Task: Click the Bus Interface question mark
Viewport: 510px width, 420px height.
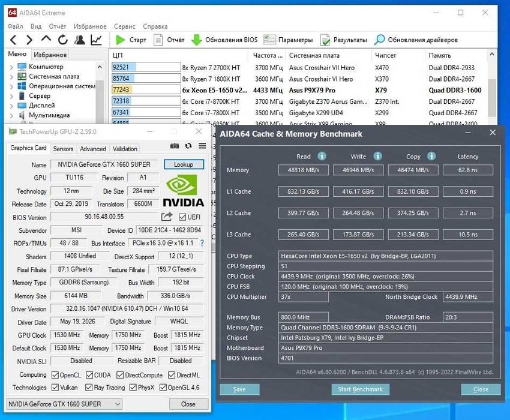Action: click(x=202, y=243)
